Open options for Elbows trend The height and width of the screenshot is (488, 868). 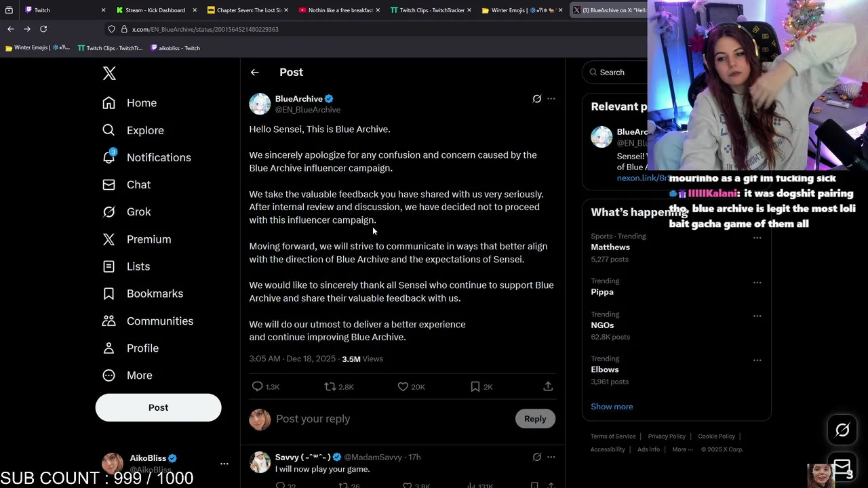pos(757,361)
